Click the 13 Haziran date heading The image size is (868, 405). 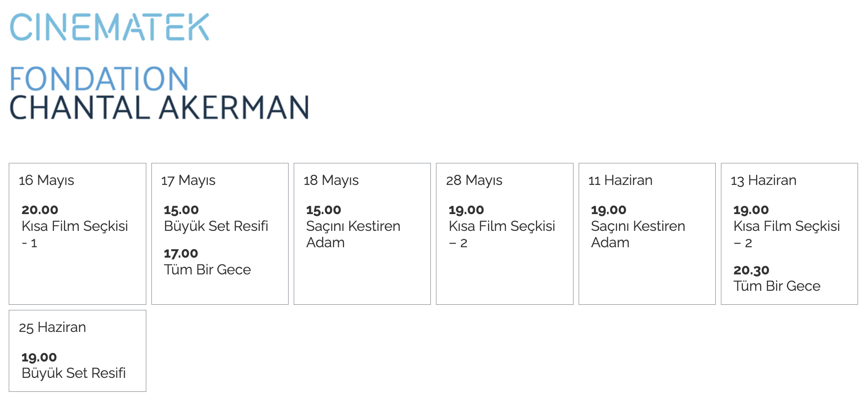(764, 181)
